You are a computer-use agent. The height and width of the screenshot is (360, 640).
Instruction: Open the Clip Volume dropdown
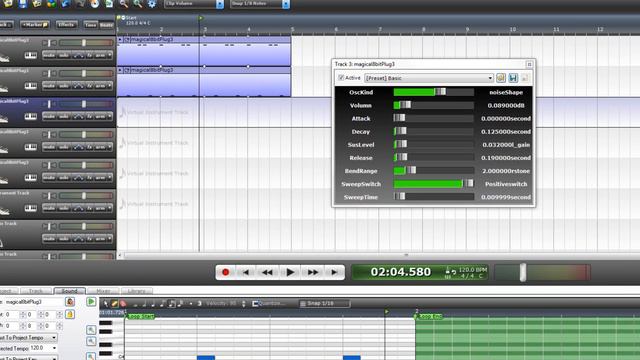pyautogui.click(x=194, y=4)
